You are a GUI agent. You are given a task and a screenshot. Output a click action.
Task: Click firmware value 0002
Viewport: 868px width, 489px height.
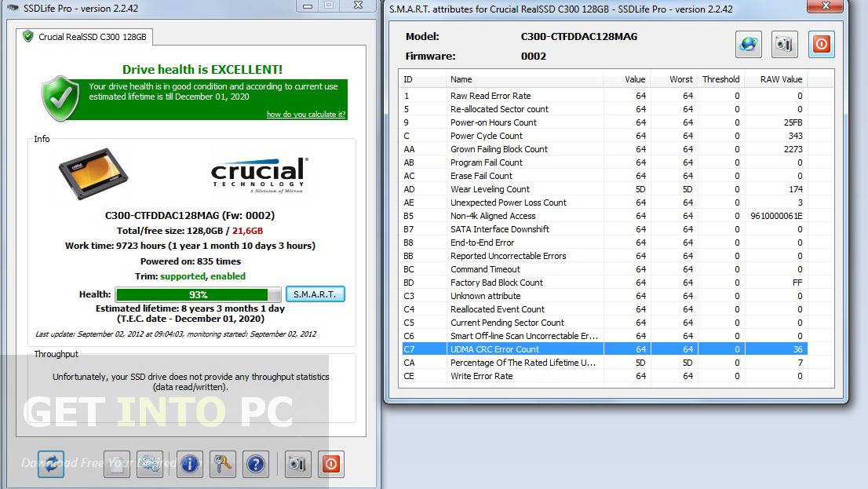pyautogui.click(x=534, y=56)
